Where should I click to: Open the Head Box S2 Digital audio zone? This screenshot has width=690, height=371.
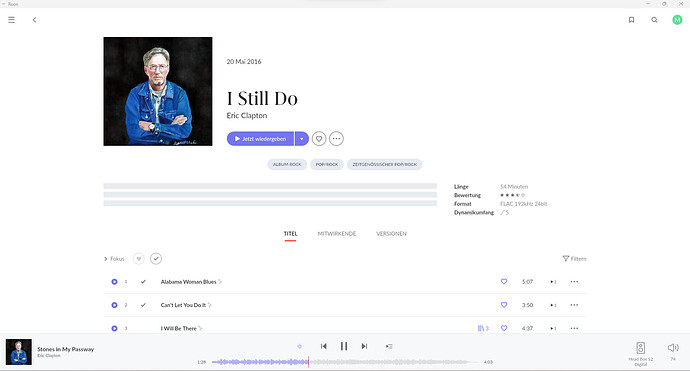pos(641,353)
